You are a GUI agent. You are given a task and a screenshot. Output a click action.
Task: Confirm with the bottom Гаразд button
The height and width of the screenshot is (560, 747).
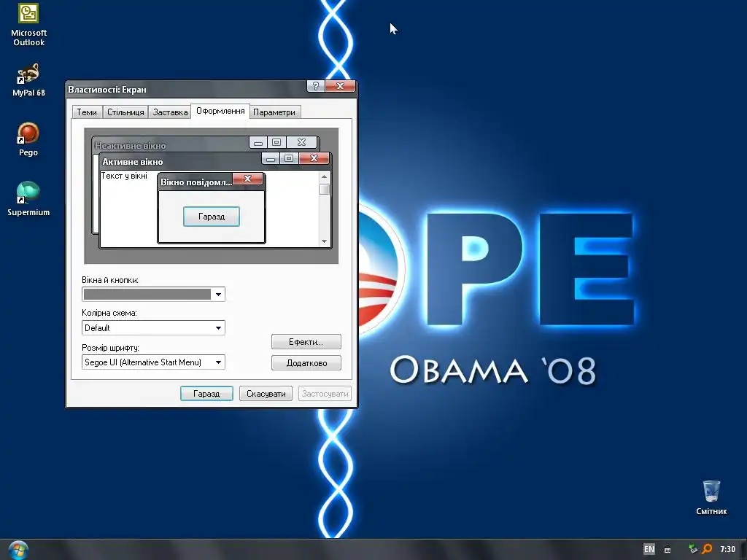click(x=206, y=394)
